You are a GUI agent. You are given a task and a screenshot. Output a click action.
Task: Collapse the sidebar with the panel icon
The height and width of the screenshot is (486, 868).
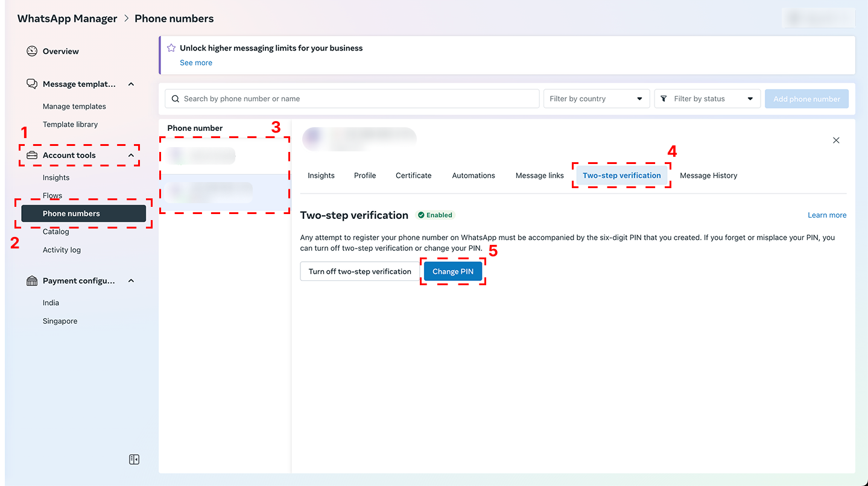tap(134, 459)
